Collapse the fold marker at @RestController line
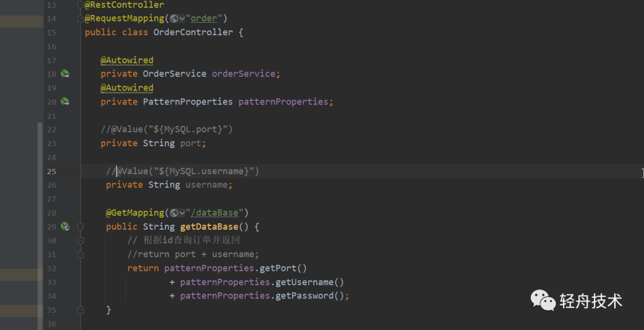This screenshot has height=330, width=644. (x=80, y=5)
